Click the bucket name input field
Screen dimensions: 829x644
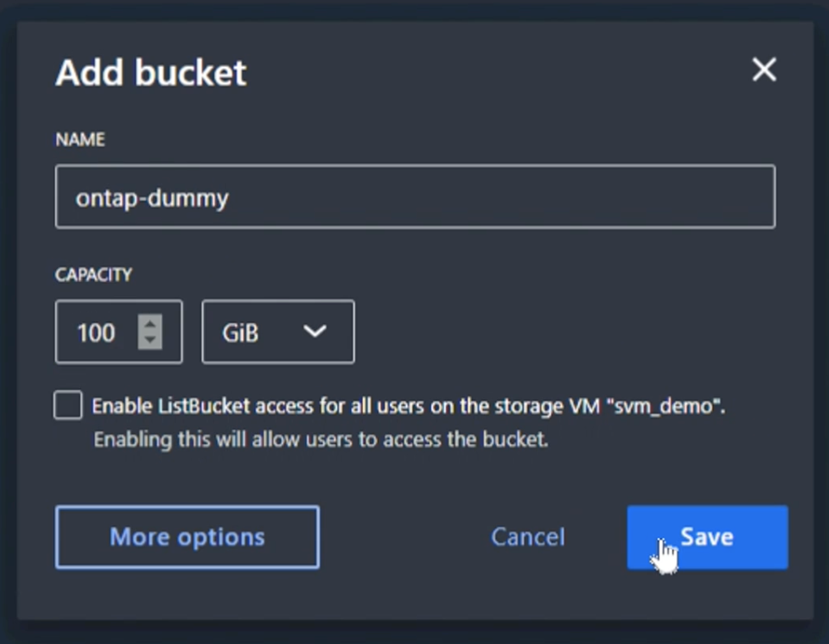[x=414, y=197]
